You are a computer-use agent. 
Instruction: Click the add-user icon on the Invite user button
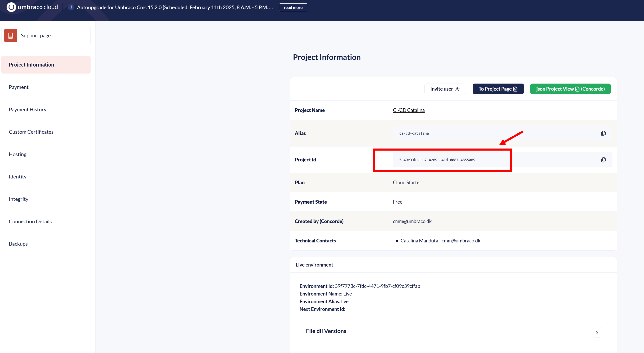(458, 89)
